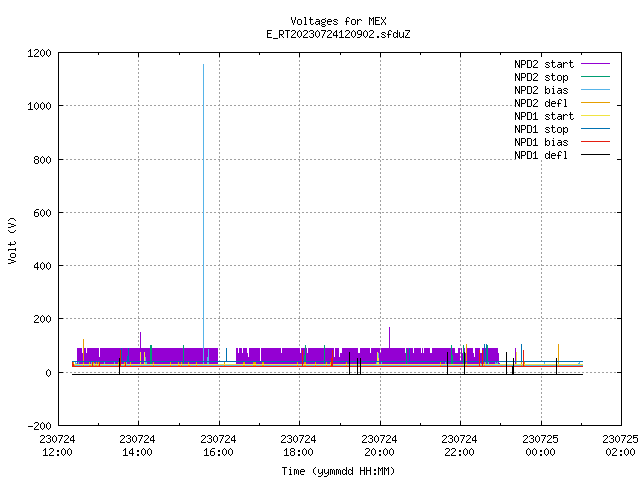Click the 'NPD1 bias' legend label
This screenshot has height=480, width=640.
[541, 142]
